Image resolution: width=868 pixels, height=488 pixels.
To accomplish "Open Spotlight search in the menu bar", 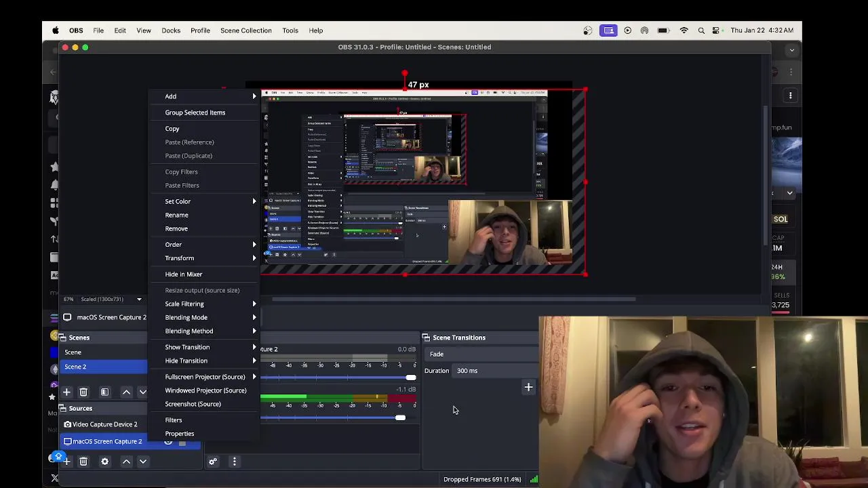I will coord(701,30).
